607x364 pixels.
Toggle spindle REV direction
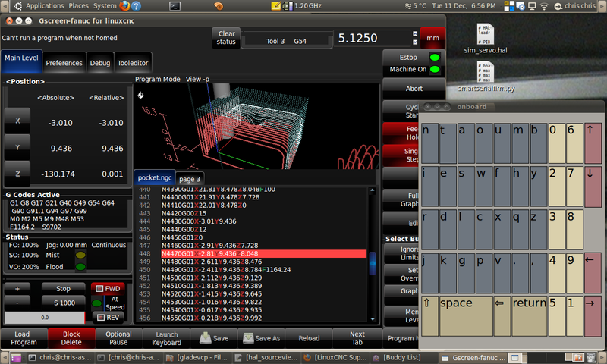tap(108, 318)
